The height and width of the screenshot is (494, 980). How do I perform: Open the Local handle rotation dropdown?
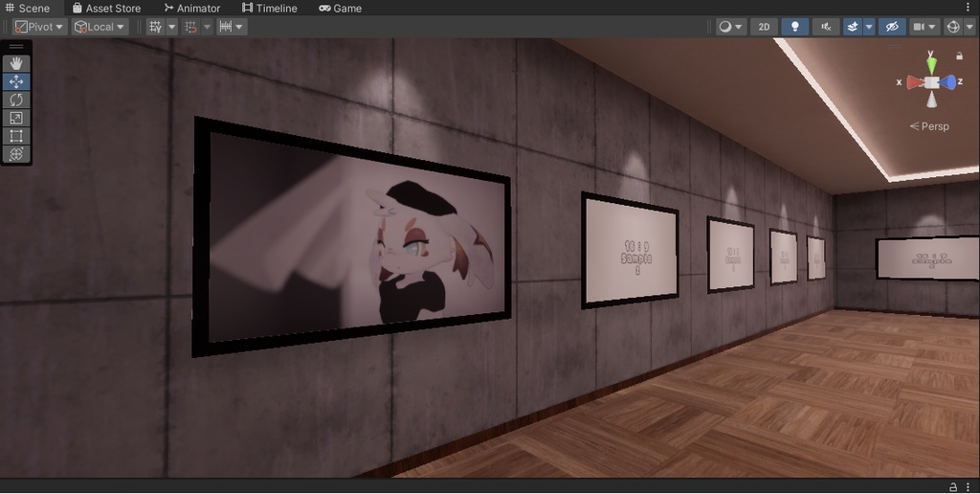(100, 27)
